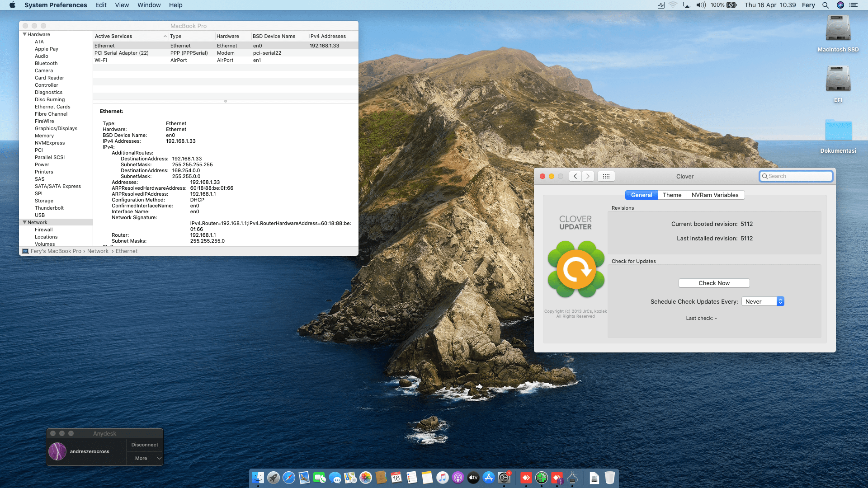
Task: Collapse the Hardware tree section
Action: (25, 34)
